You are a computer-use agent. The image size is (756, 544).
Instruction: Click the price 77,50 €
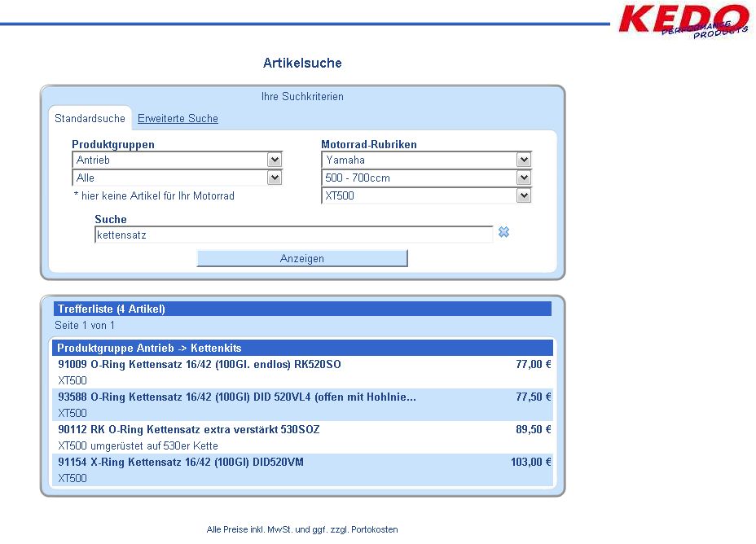[534, 397]
